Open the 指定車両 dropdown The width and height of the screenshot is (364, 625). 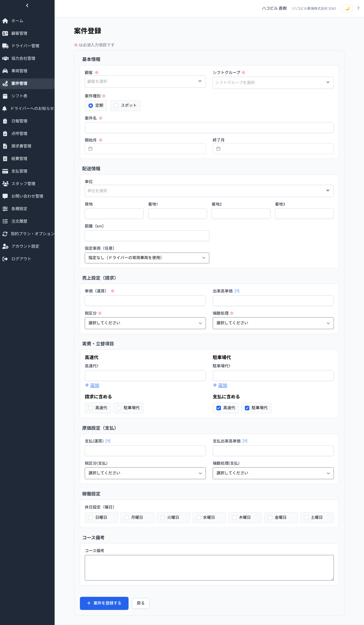[x=147, y=258]
